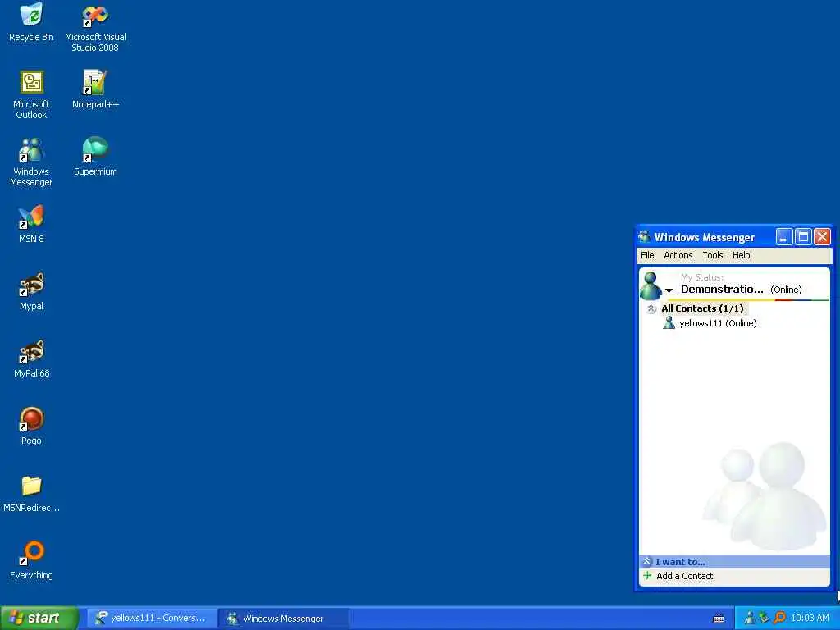Viewport: 840px width, 630px height.
Task: Select the MSN 8 desktop shortcut
Action: (32, 223)
